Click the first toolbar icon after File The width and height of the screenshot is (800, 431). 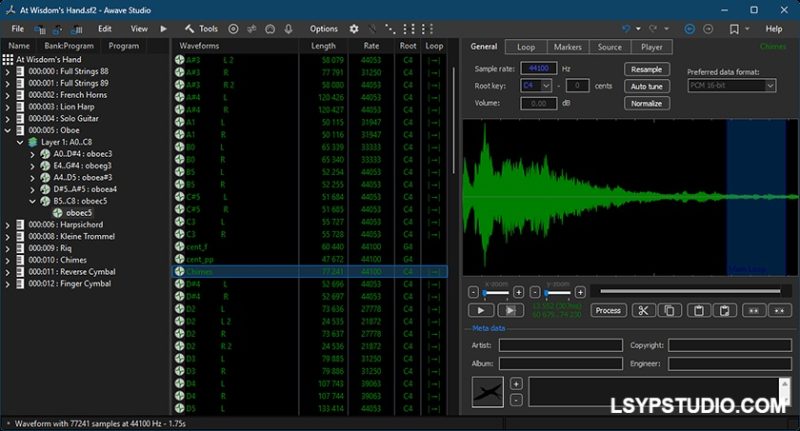39,30
